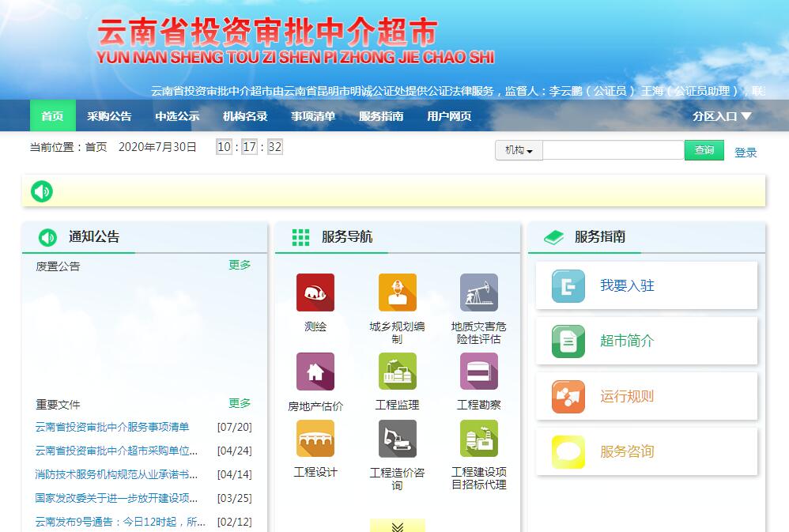Open the 用户网页 menu item
The width and height of the screenshot is (789, 532).
pyautogui.click(x=449, y=116)
